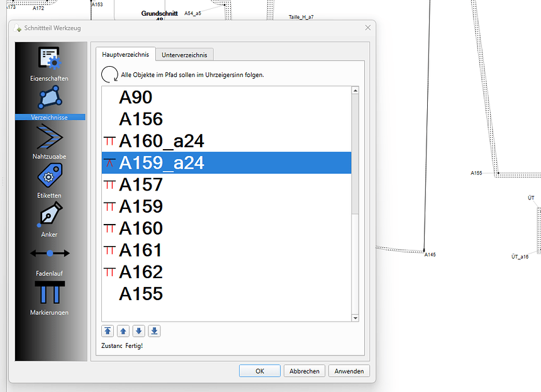Select the A155 list entry
541x392 pixels.
(226, 294)
